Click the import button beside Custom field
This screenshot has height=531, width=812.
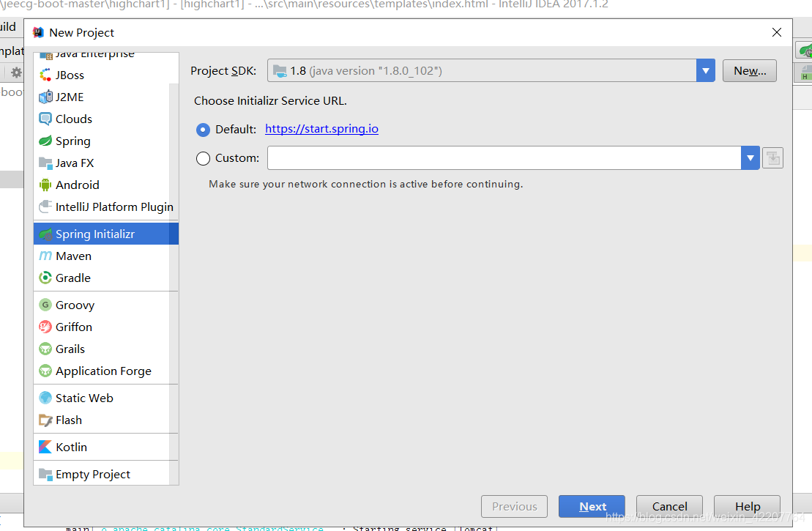tap(772, 158)
